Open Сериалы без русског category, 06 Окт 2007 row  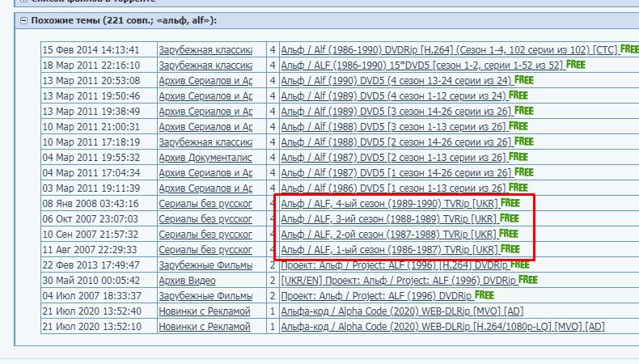click(205, 219)
